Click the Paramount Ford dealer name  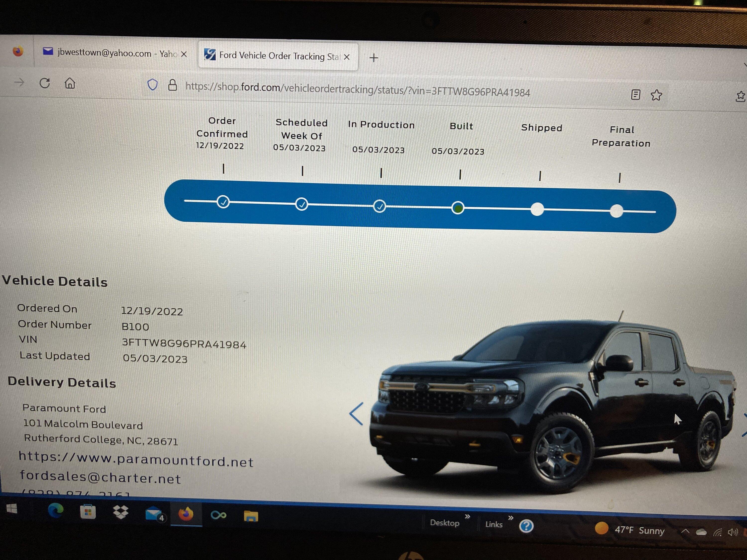pyautogui.click(x=64, y=408)
